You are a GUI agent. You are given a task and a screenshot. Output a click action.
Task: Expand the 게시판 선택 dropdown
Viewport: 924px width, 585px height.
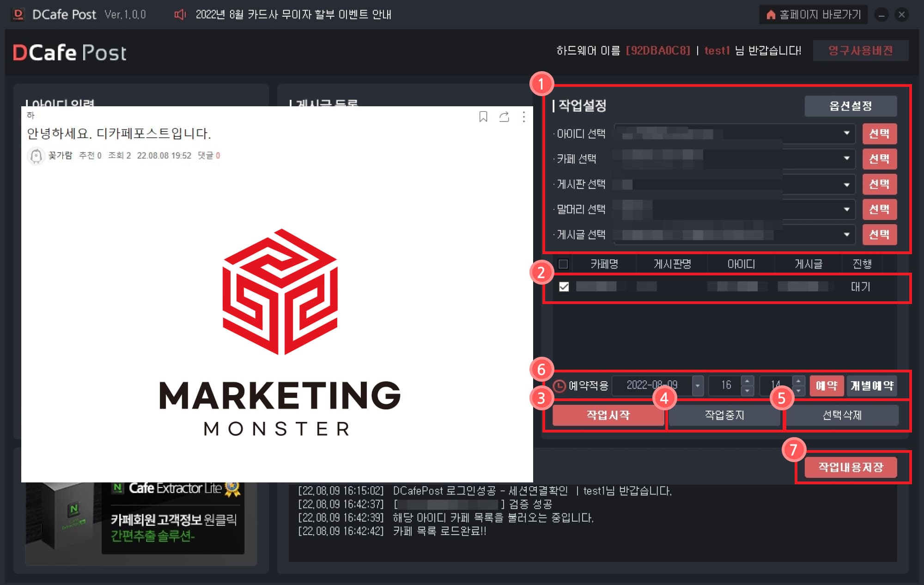846,184
